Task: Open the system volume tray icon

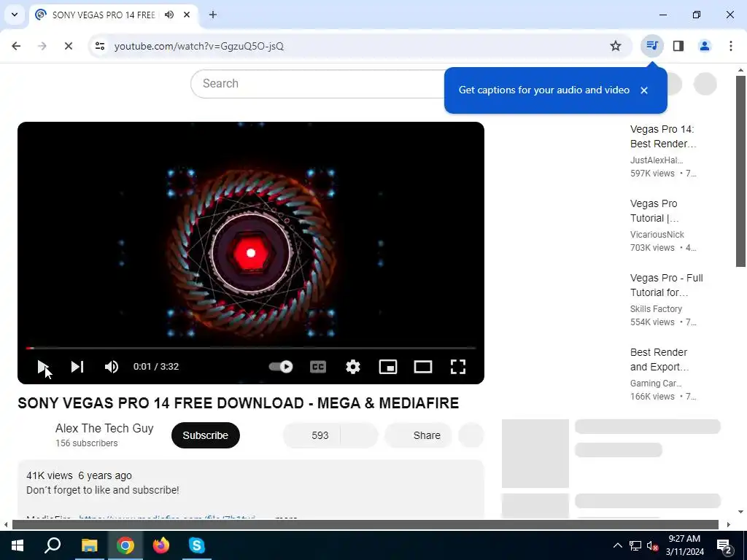Action: pos(652,545)
